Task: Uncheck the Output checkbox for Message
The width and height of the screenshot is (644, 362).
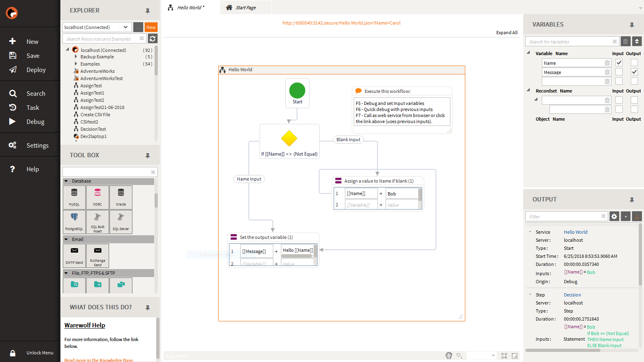Action: [634, 72]
